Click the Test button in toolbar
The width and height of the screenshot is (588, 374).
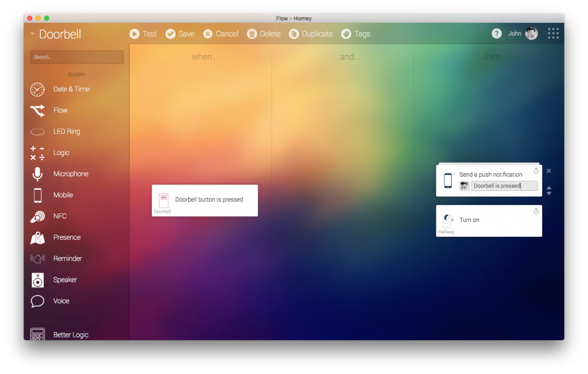[x=143, y=34]
